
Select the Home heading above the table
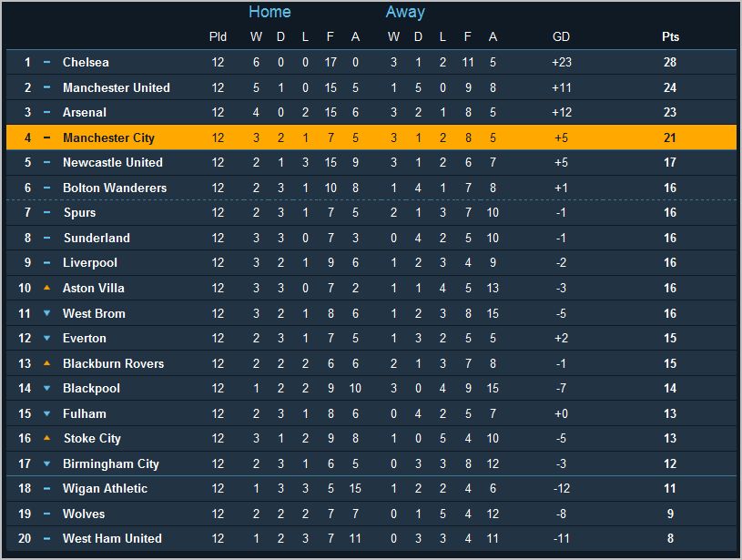[x=269, y=12]
